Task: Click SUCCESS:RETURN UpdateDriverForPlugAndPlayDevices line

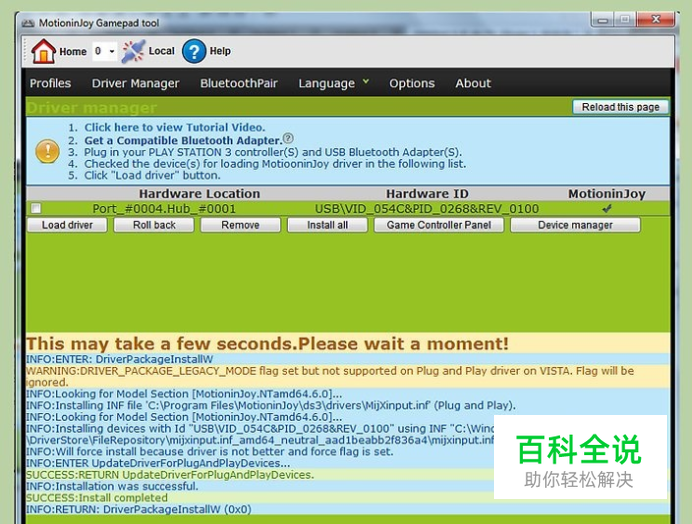Action: [x=170, y=475]
